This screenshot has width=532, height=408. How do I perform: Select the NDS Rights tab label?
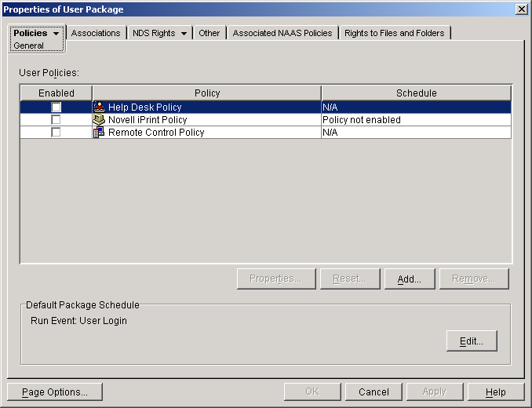[154, 33]
